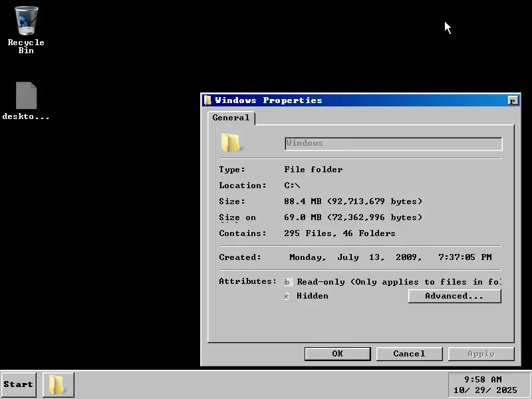The height and width of the screenshot is (399, 532).
Task: Click inside the Windows name field
Action: coord(392,143)
